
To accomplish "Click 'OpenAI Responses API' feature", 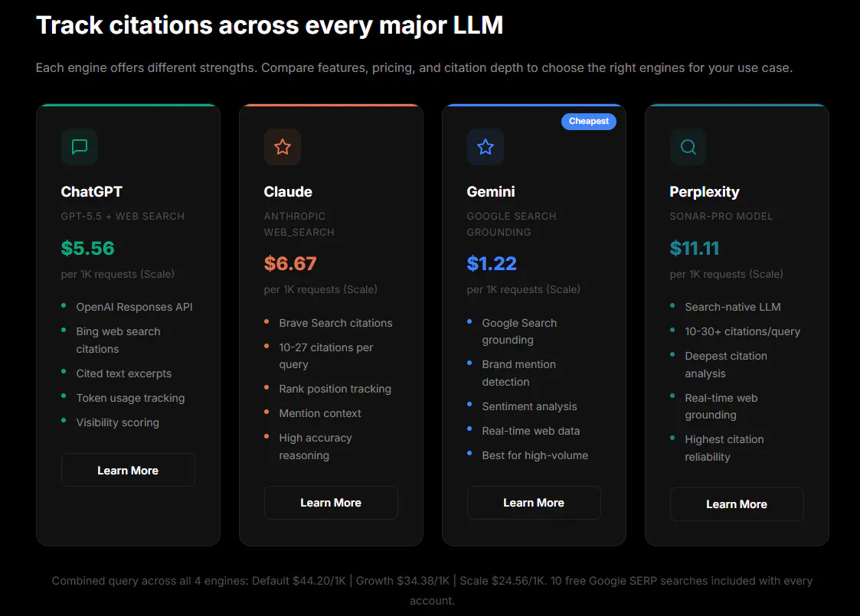I will coord(134,307).
